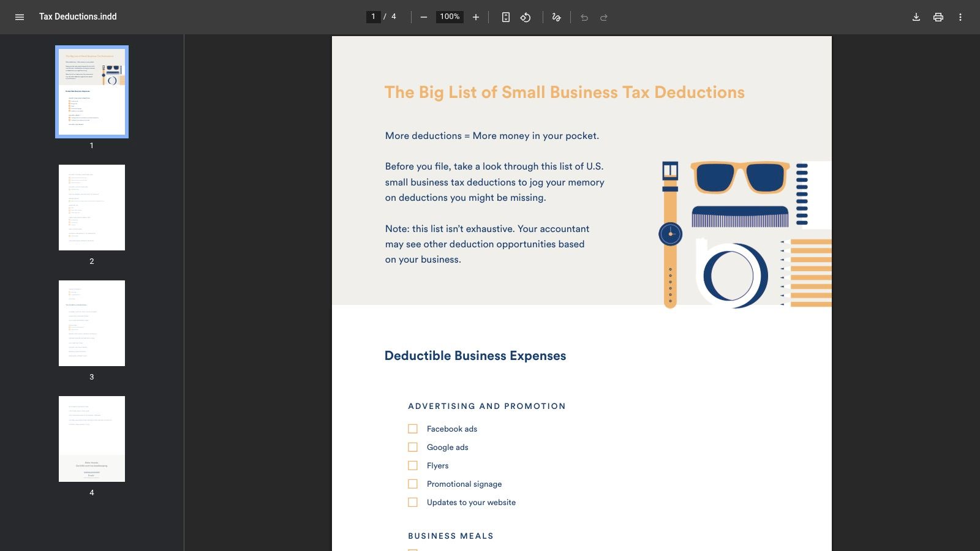Viewport: 980px width, 551px height.
Task: Check the Google ads checkbox
Action: tap(413, 448)
